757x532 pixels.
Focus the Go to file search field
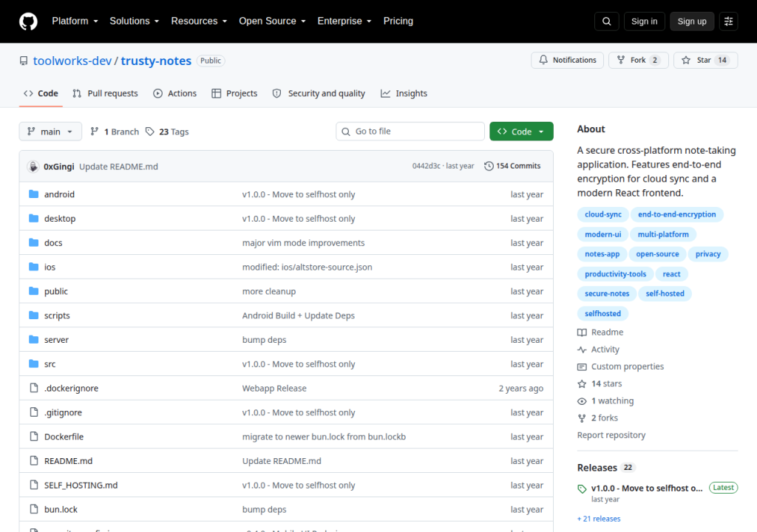click(410, 132)
